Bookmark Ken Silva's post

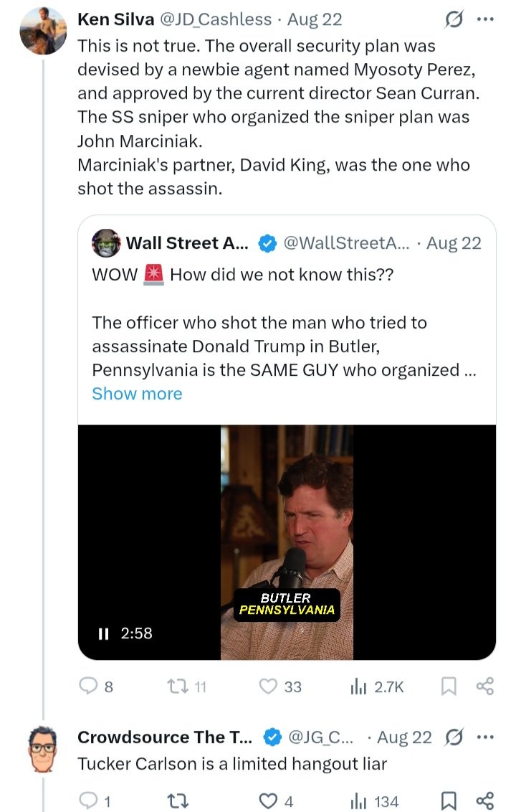448,686
